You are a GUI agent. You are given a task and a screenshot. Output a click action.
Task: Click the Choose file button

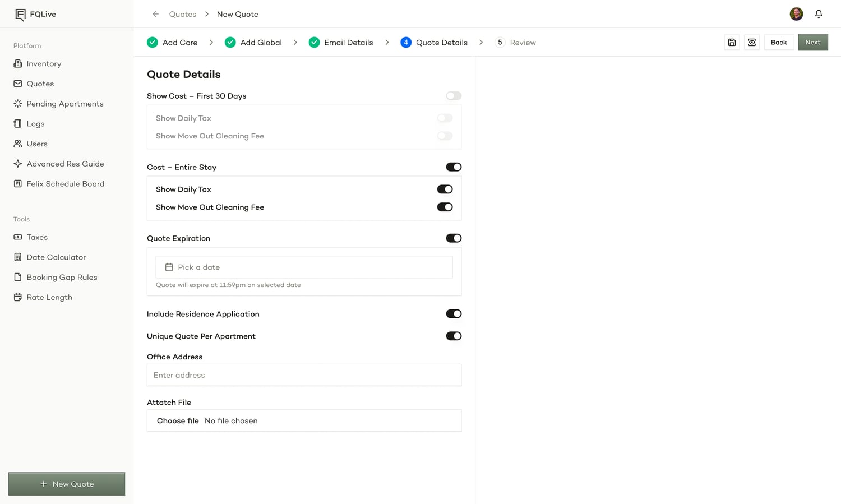coord(178,421)
